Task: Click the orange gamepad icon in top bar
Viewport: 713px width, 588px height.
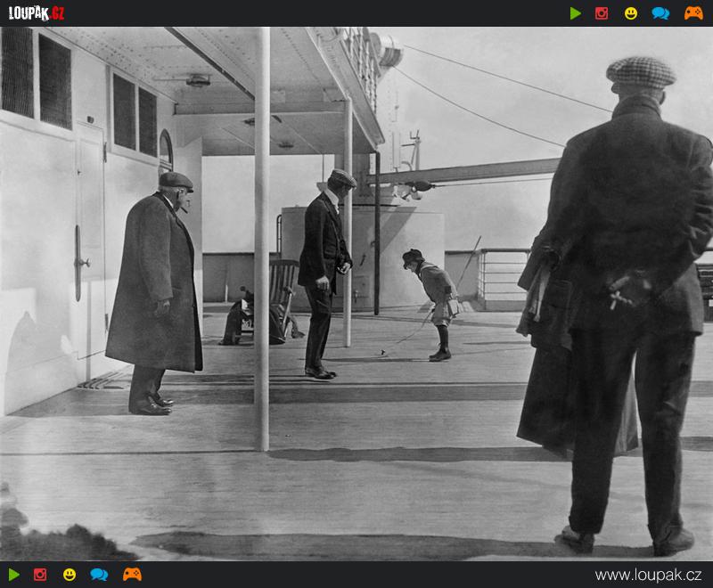Action: (693, 13)
